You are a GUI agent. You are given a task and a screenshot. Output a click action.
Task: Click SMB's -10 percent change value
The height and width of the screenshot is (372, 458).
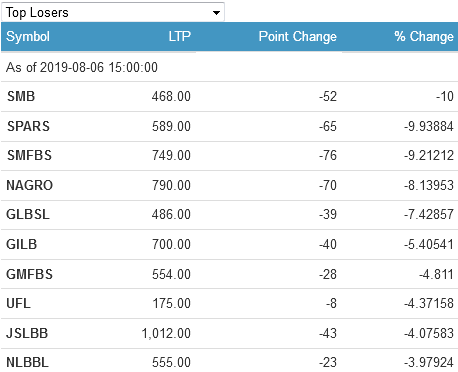(x=445, y=96)
